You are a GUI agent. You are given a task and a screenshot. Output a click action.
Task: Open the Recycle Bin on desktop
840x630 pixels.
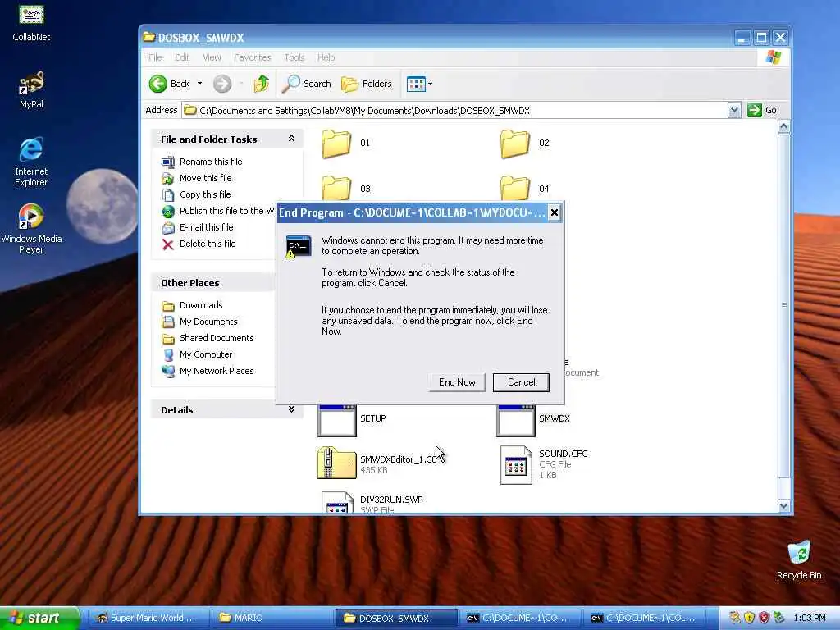[x=799, y=559]
